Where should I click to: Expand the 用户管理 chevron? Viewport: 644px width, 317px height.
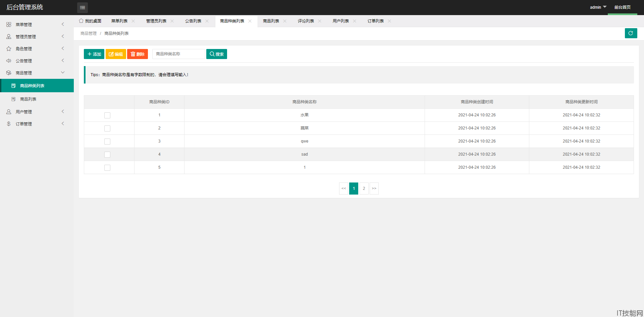[63, 111]
